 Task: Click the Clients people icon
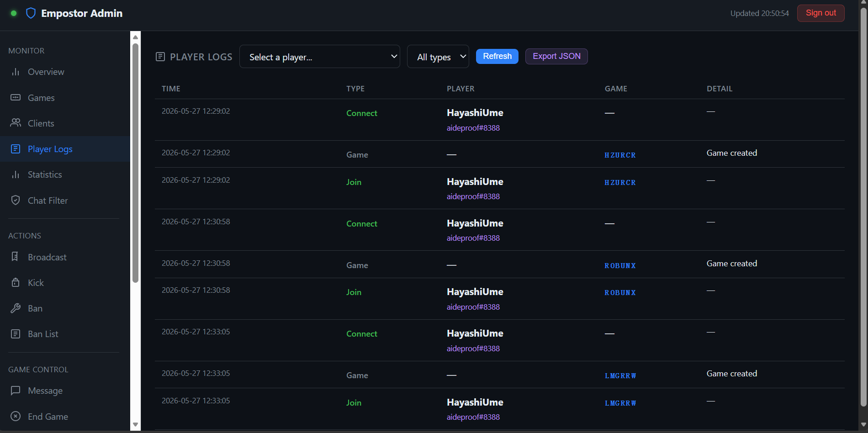(x=16, y=123)
